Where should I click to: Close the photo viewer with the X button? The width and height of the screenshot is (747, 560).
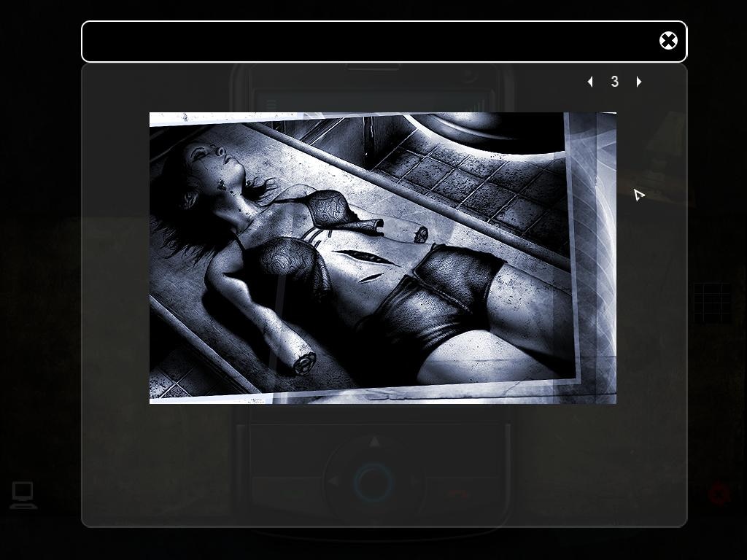tap(668, 41)
